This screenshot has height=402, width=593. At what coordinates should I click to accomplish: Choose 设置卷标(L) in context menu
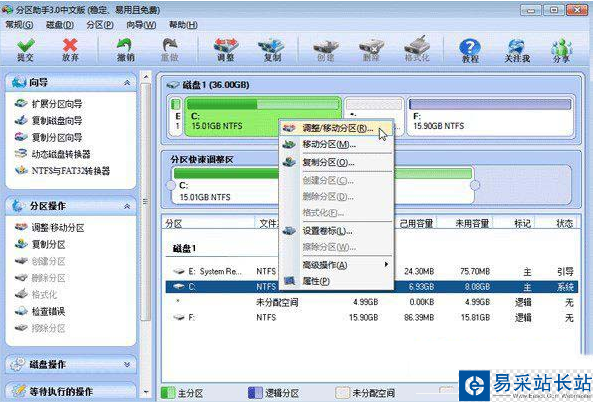(337, 230)
